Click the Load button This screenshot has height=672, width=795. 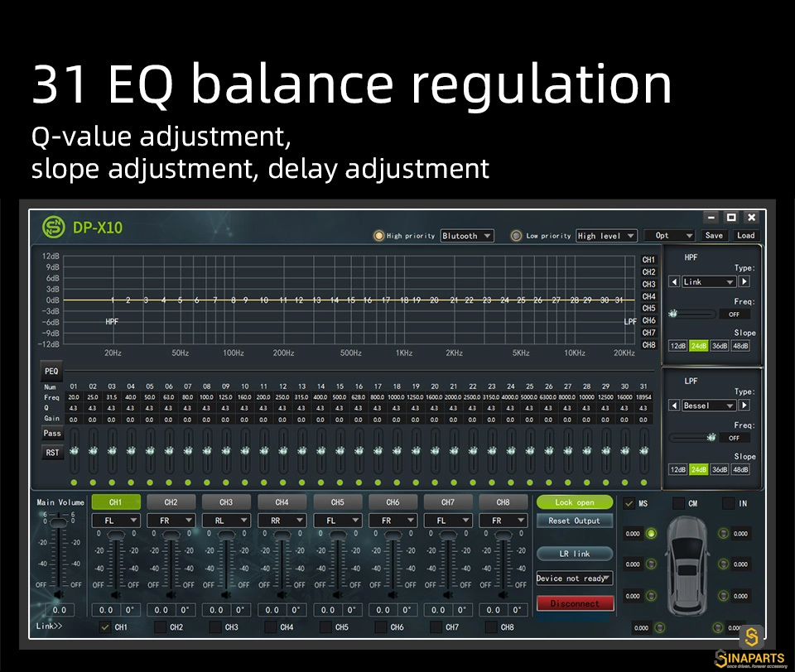pyautogui.click(x=746, y=235)
